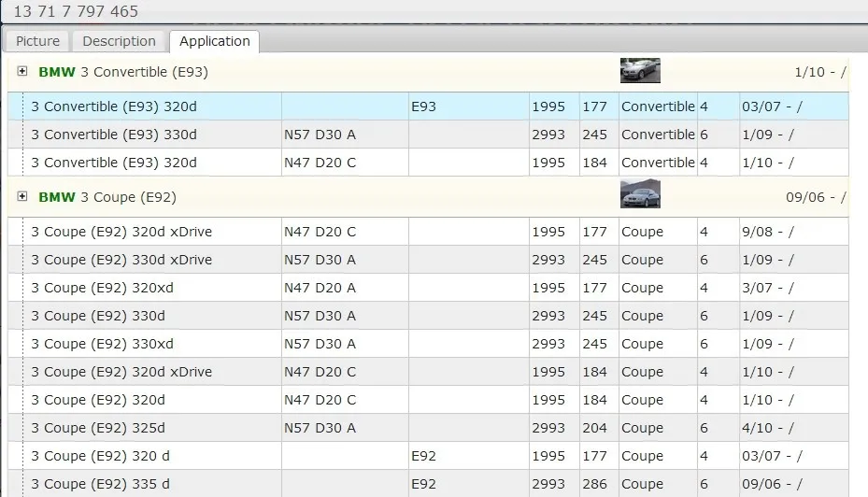Click the 1/10 - / date in Convertible header
868x497 pixels.
(820, 72)
